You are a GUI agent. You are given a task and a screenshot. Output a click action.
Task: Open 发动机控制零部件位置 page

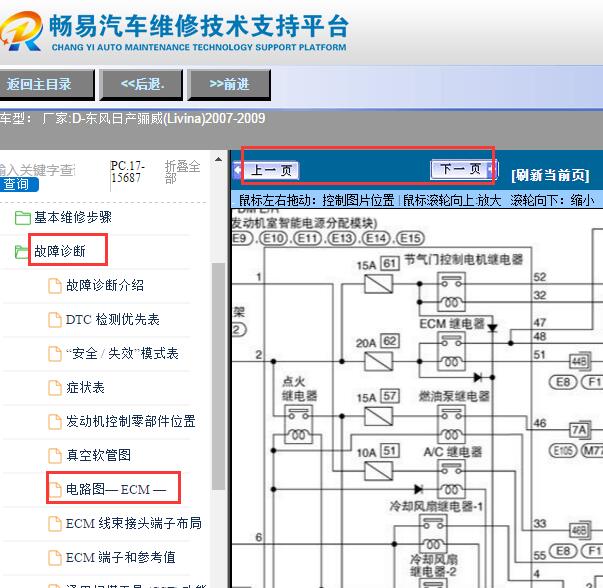coord(130,421)
